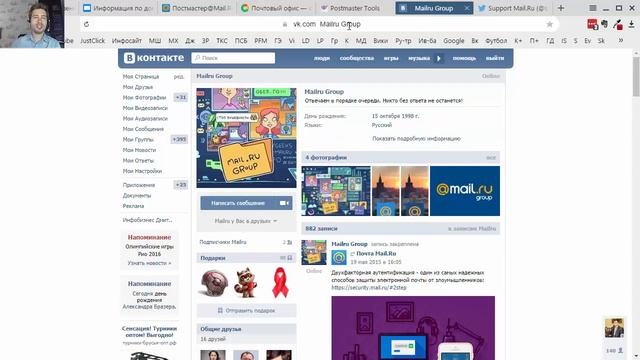640x360 pixels.
Task: Switch to the Информация по до tab
Action: [117, 8]
